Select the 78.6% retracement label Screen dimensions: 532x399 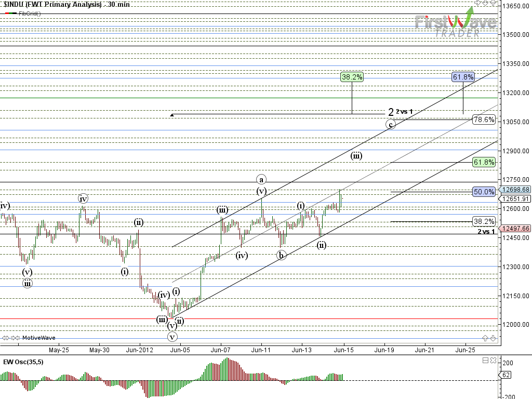(484, 119)
